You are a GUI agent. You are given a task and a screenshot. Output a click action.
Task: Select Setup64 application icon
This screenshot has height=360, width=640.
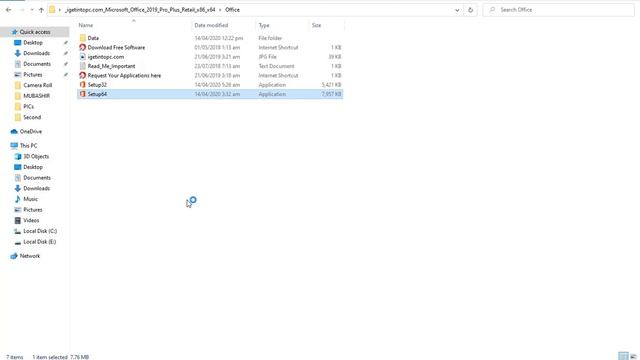pos(82,94)
